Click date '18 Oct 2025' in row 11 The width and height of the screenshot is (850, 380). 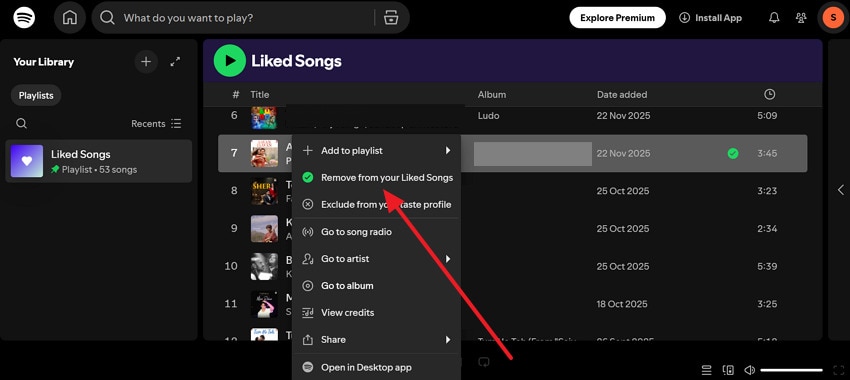click(x=622, y=304)
